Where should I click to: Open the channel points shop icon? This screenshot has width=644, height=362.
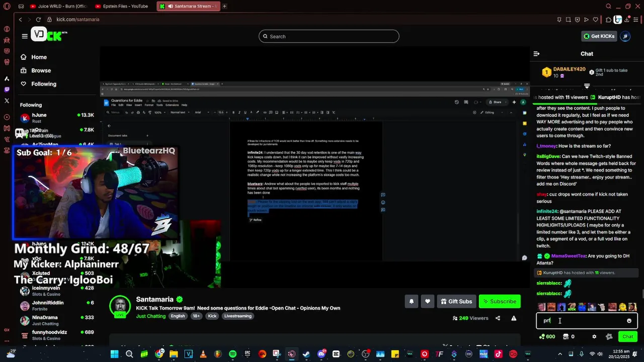(x=566, y=336)
